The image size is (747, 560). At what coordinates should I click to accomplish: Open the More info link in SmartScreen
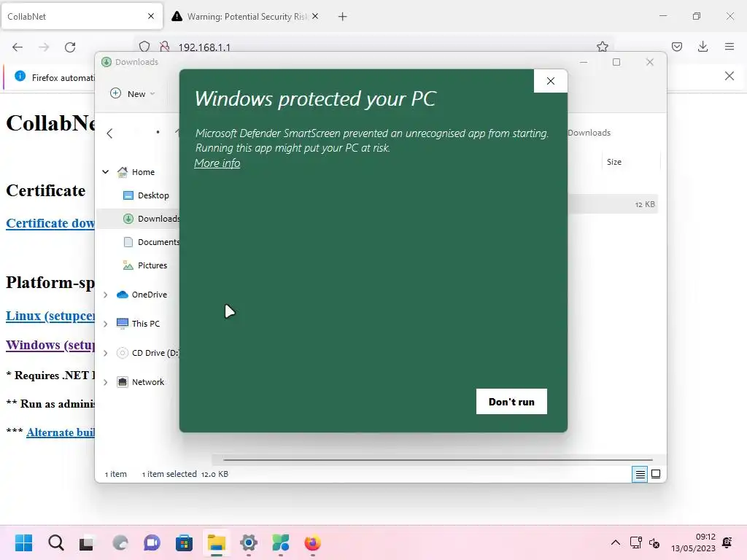[217, 163]
